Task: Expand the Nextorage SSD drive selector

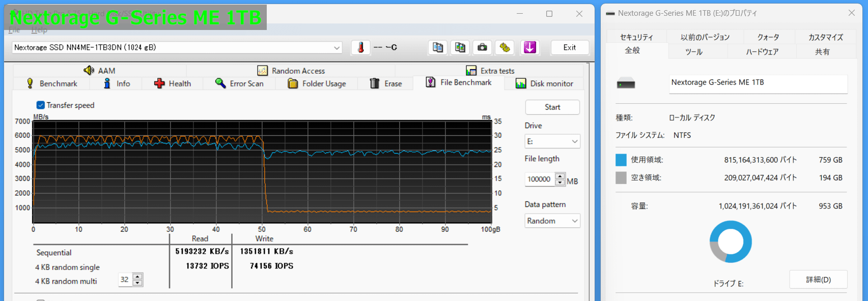Action: tap(337, 48)
